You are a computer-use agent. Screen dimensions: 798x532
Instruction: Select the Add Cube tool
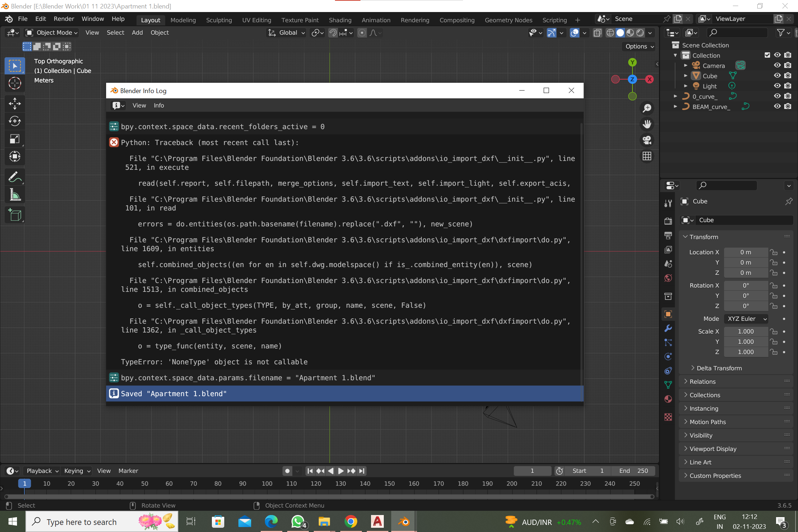(15, 215)
